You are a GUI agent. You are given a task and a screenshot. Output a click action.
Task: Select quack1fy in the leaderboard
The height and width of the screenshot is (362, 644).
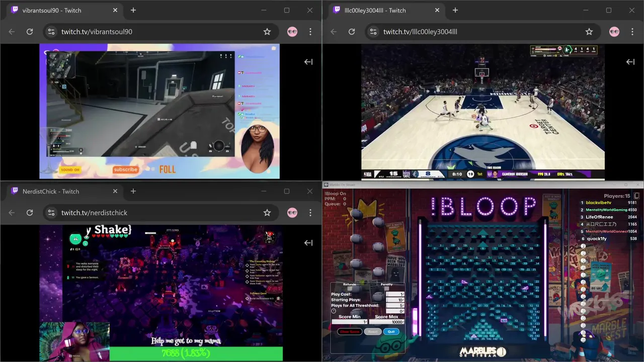point(596,239)
